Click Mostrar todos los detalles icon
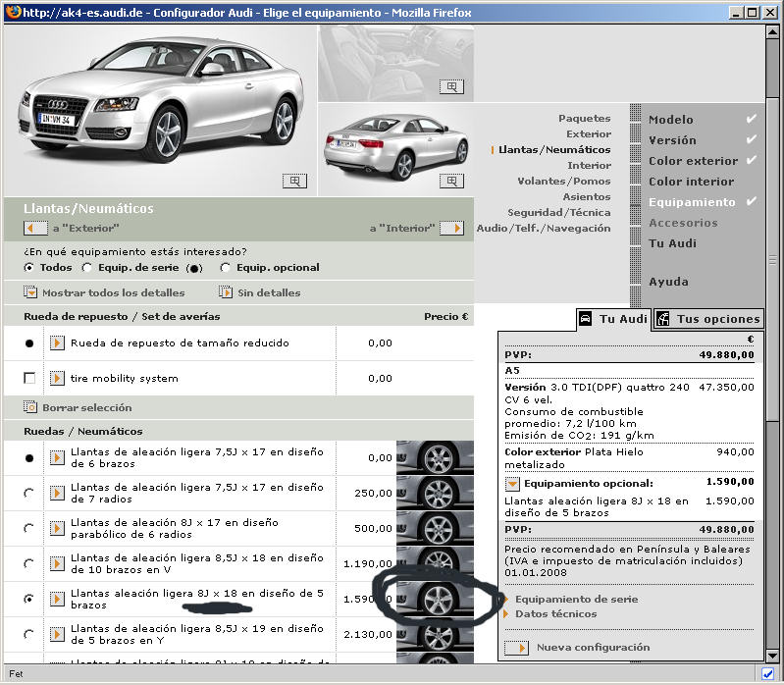This screenshot has height=685, width=784. click(30, 292)
